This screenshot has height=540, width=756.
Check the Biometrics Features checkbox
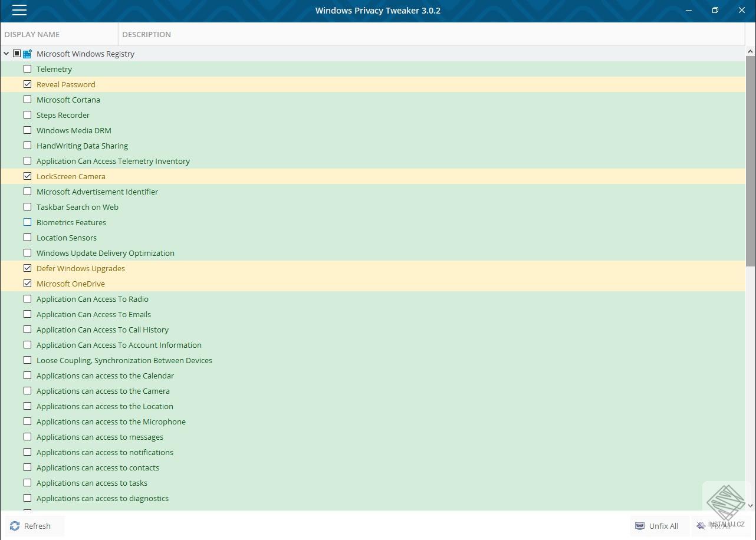[x=27, y=222]
